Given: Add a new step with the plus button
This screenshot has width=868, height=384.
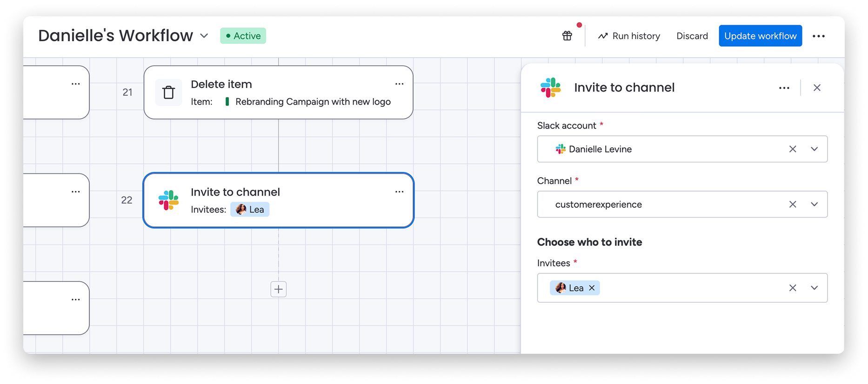Looking at the screenshot, I should pos(278,289).
